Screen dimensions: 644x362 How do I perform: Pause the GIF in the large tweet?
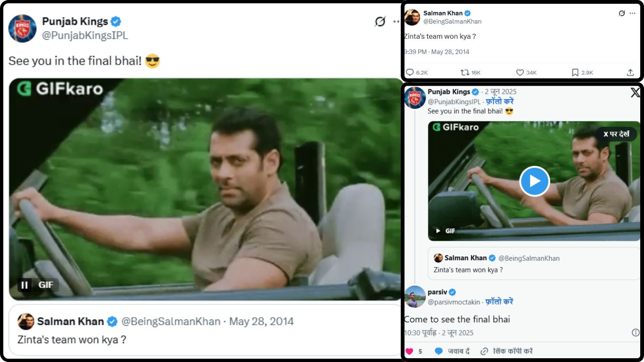[x=25, y=285]
